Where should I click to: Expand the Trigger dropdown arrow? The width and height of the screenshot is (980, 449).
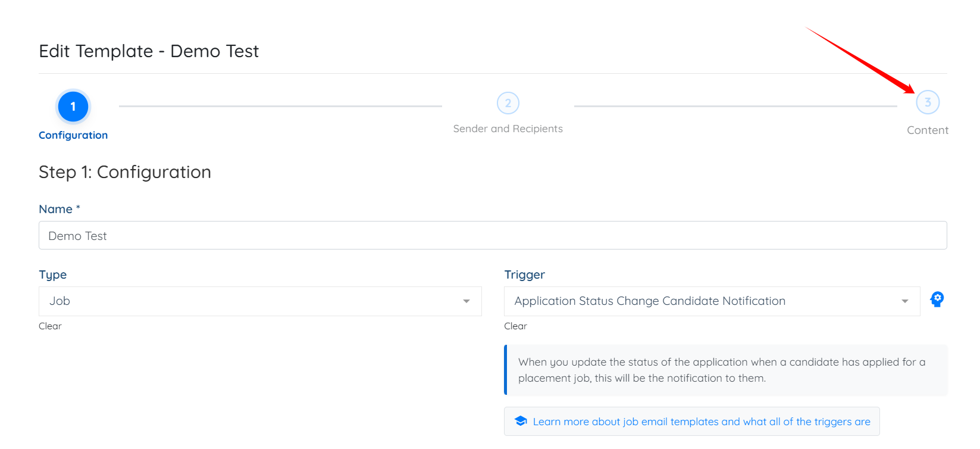tap(905, 301)
